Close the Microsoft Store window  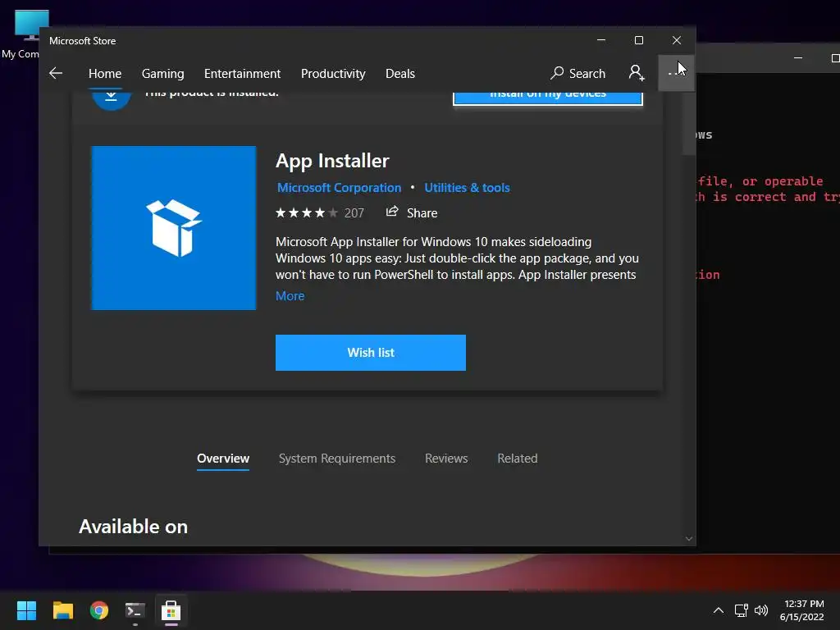(677, 40)
